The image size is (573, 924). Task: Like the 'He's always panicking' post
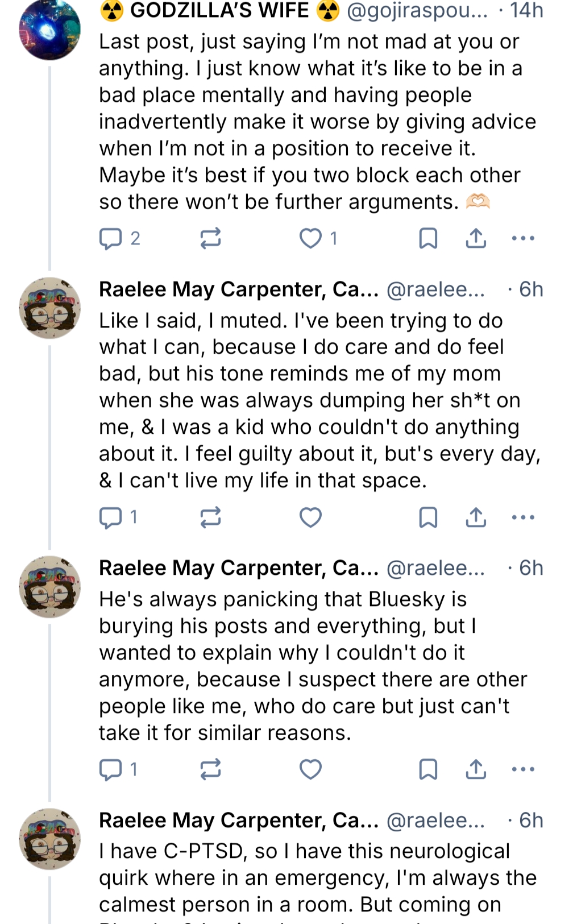(x=310, y=769)
